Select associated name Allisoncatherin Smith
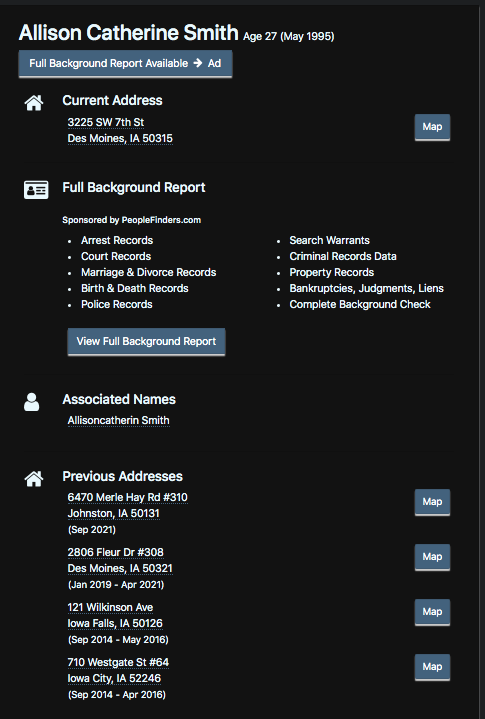The width and height of the screenshot is (485, 719). (x=118, y=420)
